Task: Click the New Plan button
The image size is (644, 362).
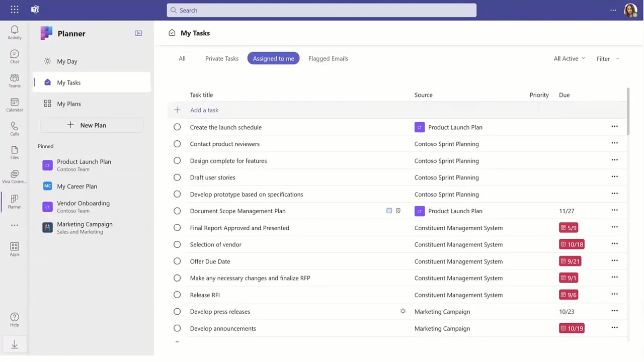Action: coord(92,125)
